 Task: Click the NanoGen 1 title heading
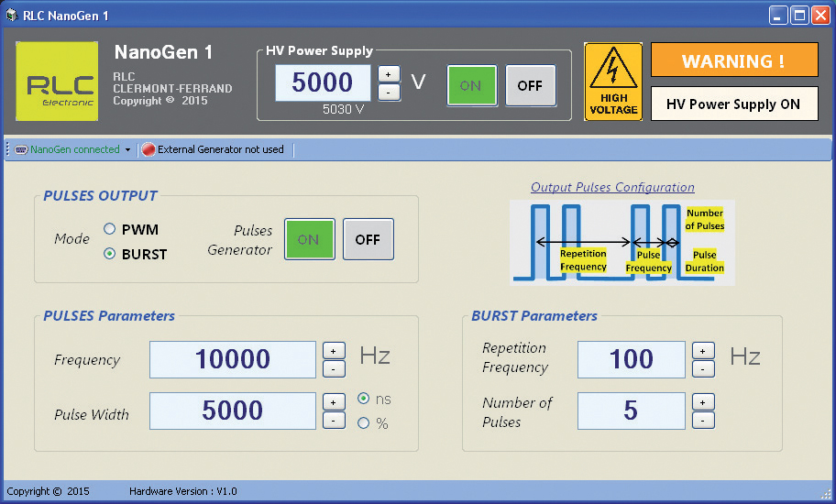163,52
